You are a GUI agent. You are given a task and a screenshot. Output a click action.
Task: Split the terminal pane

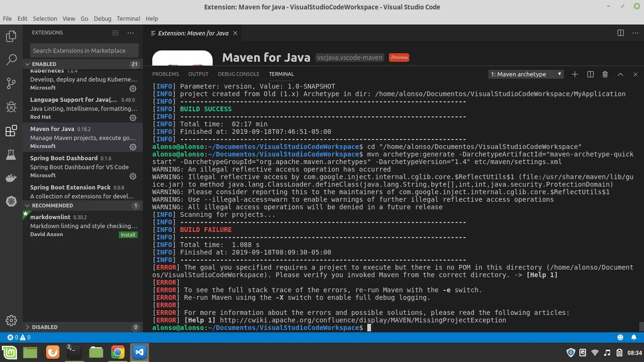(x=590, y=74)
